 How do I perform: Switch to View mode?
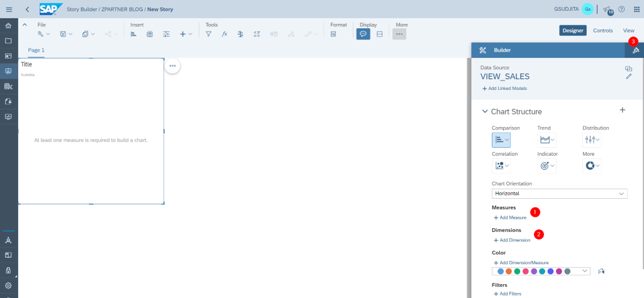click(x=629, y=30)
